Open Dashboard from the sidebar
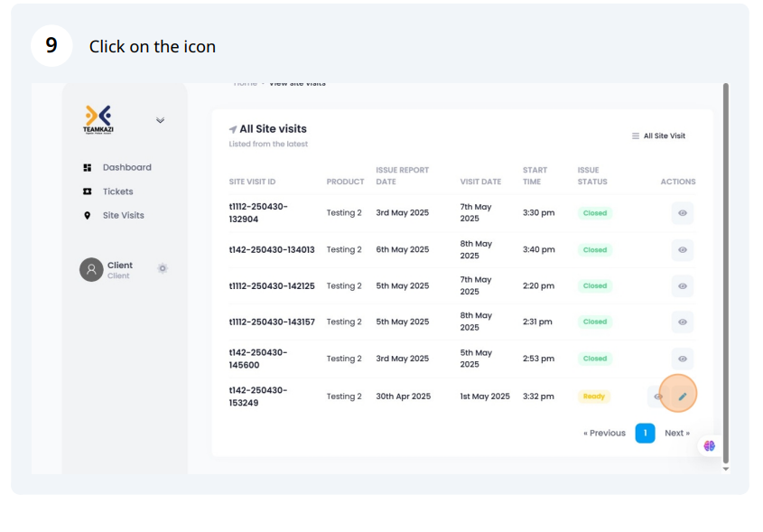 tap(127, 167)
